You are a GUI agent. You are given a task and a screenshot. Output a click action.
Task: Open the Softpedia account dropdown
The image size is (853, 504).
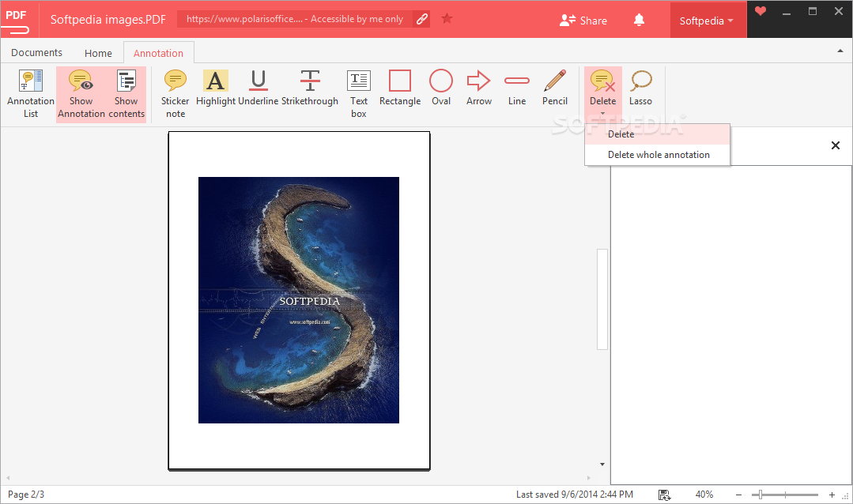707,21
